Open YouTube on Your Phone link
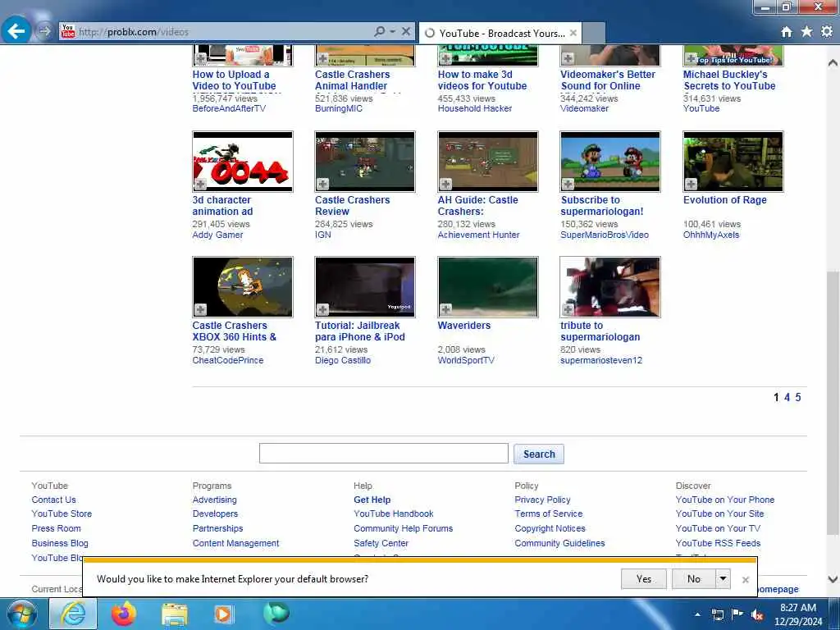 coord(725,500)
